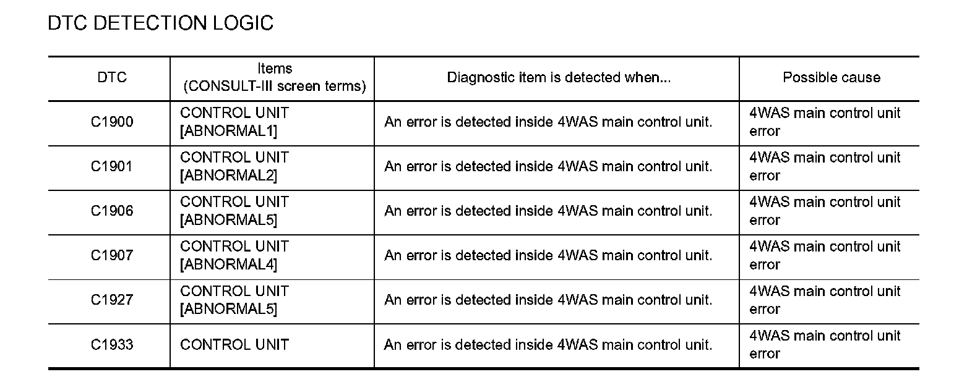Select the C1900 row detection description
980x377 pixels.
(x=548, y=122)
